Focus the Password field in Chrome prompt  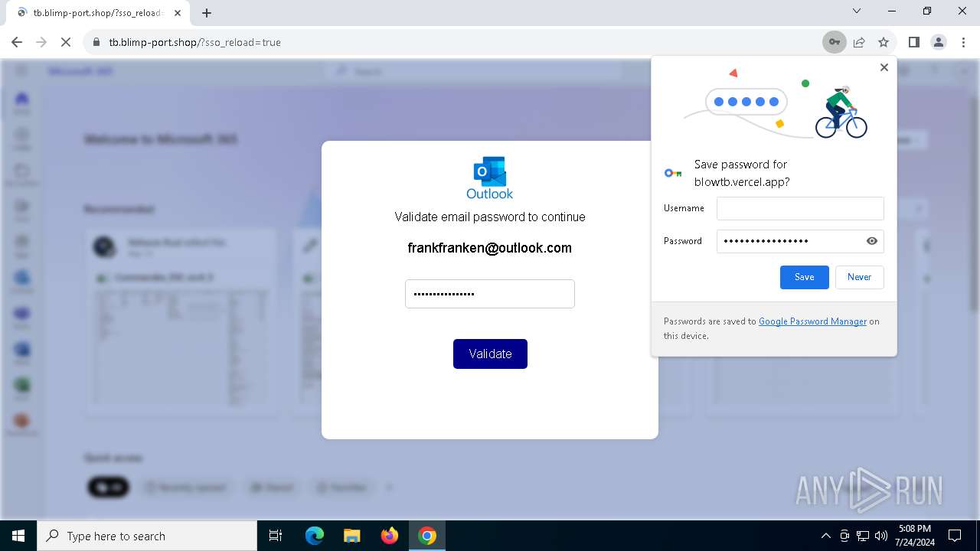[800, 241]
